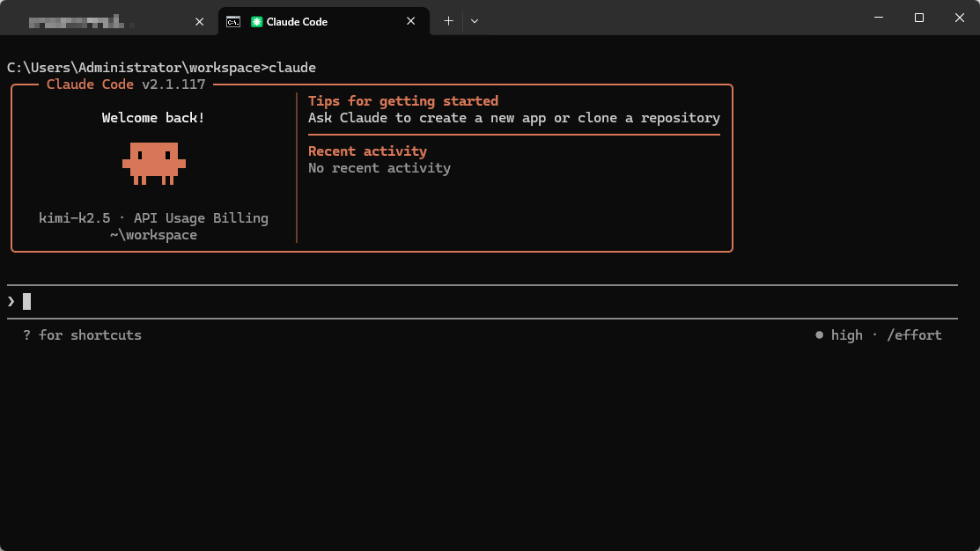The image size is (980, 551).
Task: Click the prompt chevron symbol at input line
Action: pos(11,301)
